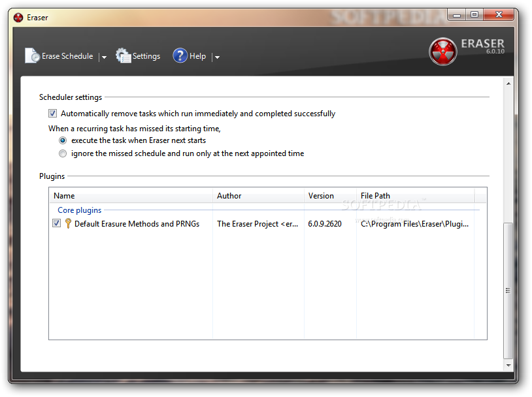The image size is (532, 397).
Task: Sort plugins by the Name column header
Action: point(131,196)
